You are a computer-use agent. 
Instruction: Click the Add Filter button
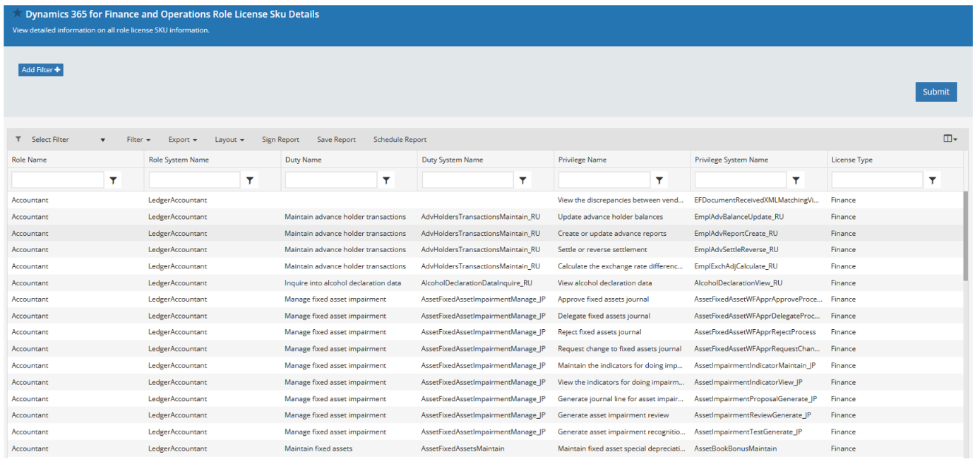tap(41, 70)
